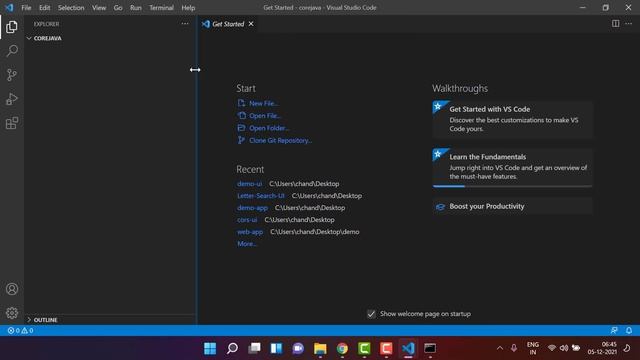Open Widgets from the taskbar

(276, 348)
